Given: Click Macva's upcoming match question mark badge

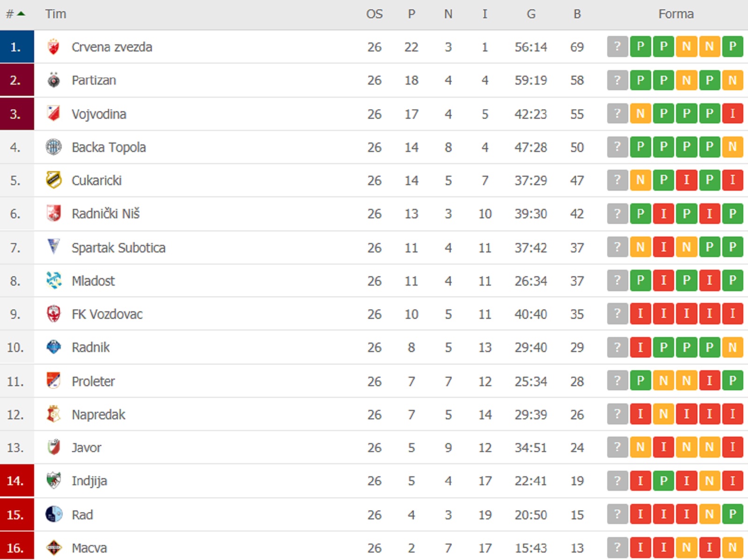Looking at the screenshot, I should (x=617, y=547).
